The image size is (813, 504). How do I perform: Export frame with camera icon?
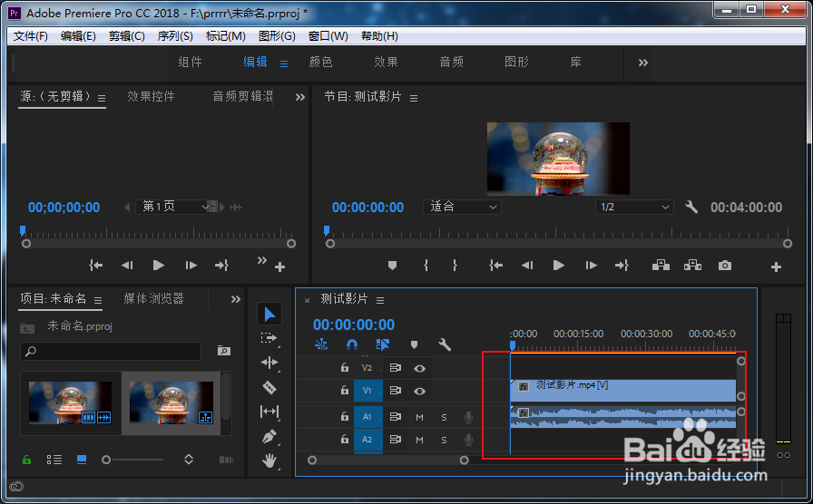pos(725,266)
